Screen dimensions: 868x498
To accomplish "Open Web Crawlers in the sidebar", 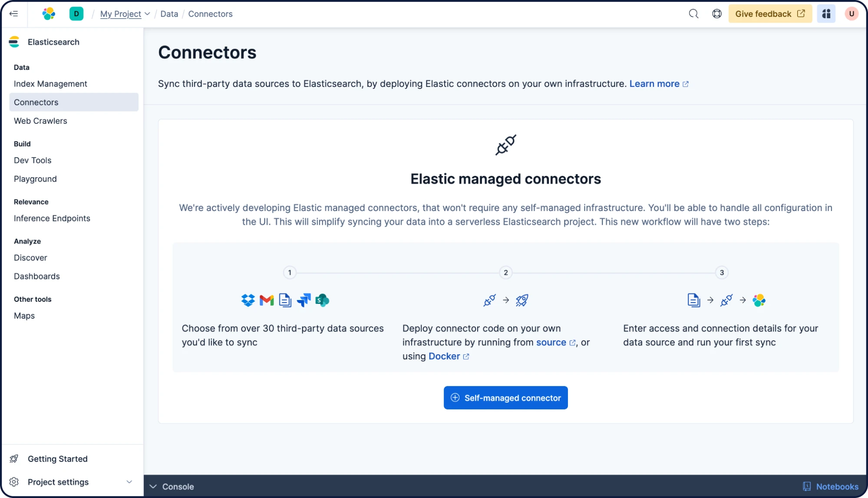I will pos(74,121).
